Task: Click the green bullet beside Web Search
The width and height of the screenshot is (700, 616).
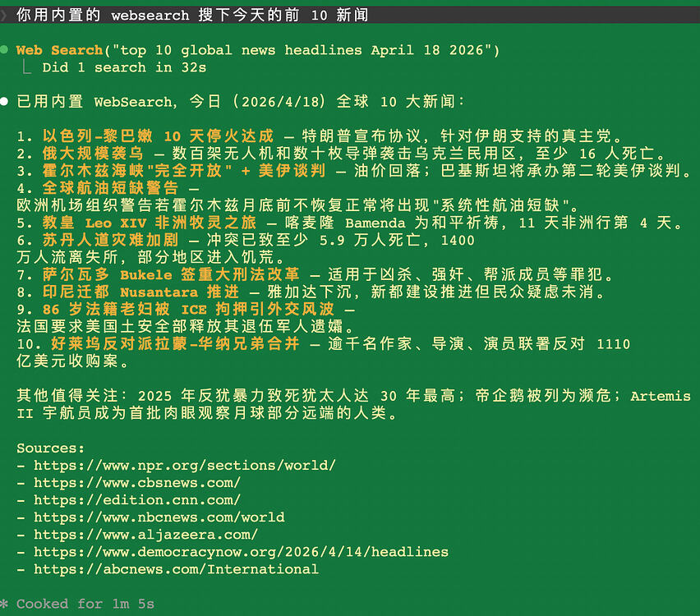Action: click(4, 49)
